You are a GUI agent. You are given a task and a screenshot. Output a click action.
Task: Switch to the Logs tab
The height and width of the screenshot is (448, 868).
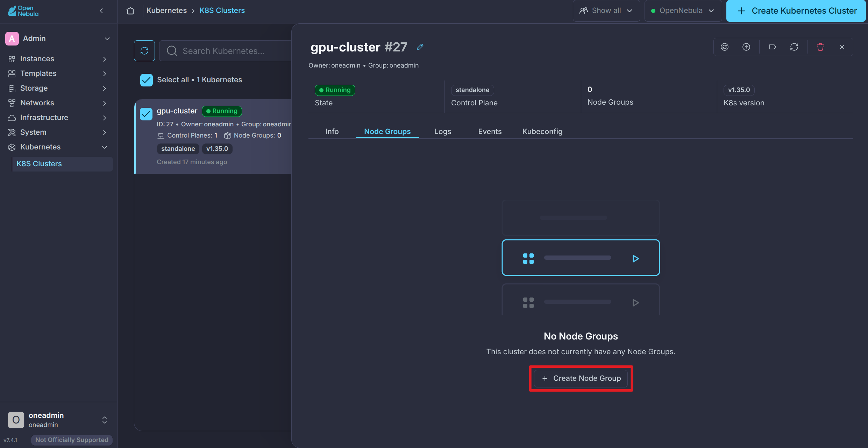click(x=443, y=132)
